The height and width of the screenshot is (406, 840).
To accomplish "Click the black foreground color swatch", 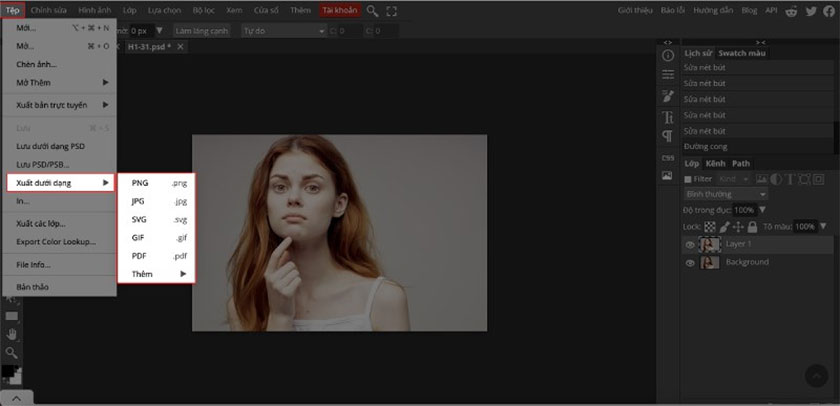I will 8,371.
